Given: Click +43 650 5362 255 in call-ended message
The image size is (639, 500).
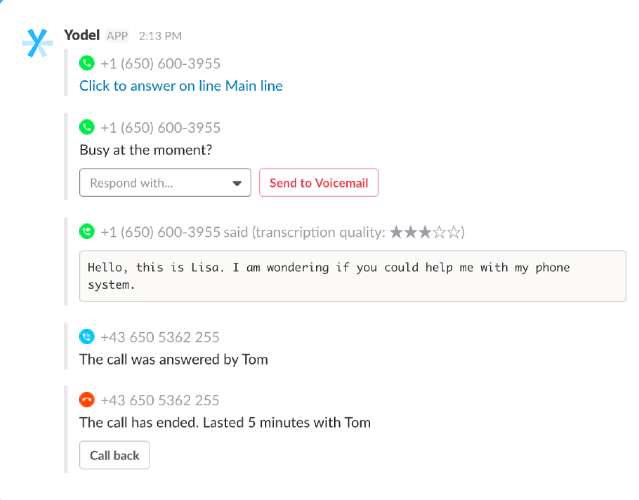Looking at the screenshot, I should [x=160, y=400].
